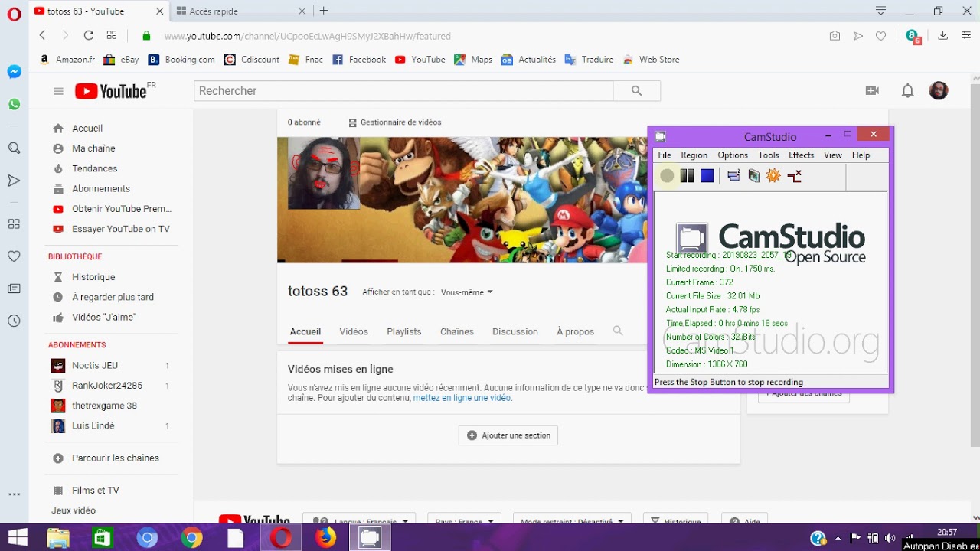The width and height of the screenshot is (980, 551).
Task: Switch to the Vidéos channel tab
Action: [x=354, y=331]
